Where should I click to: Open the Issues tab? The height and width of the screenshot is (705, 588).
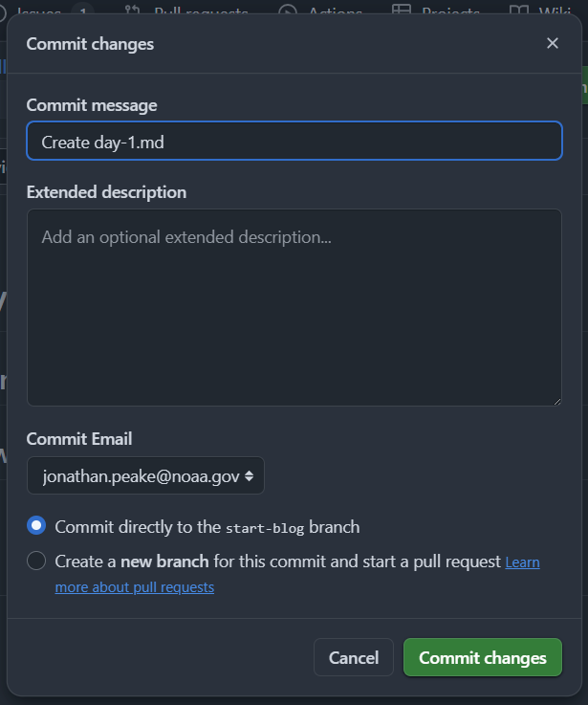39,11
